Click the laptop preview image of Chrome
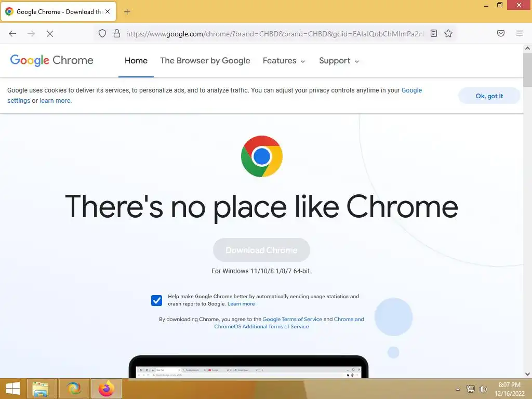This screenshot has height=399, width=532. (248, 366)
